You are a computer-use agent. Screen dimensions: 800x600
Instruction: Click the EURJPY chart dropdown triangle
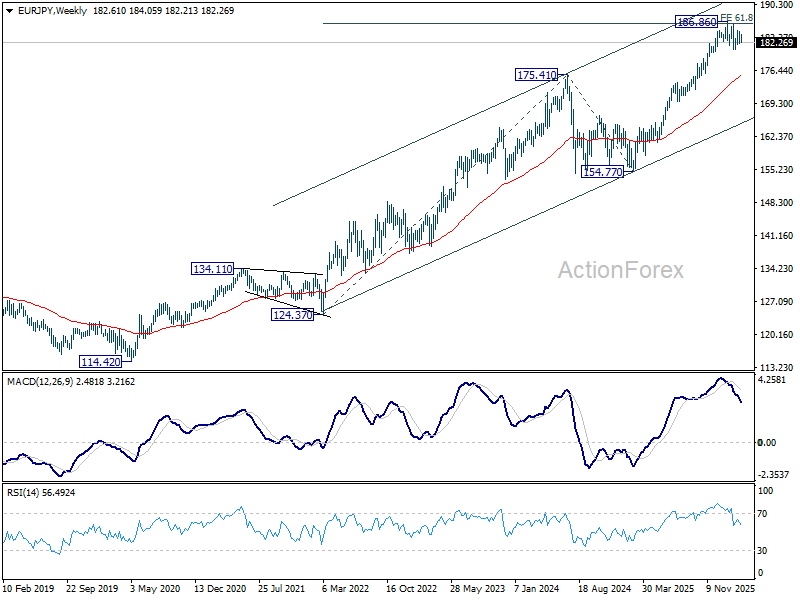point(10,11)
